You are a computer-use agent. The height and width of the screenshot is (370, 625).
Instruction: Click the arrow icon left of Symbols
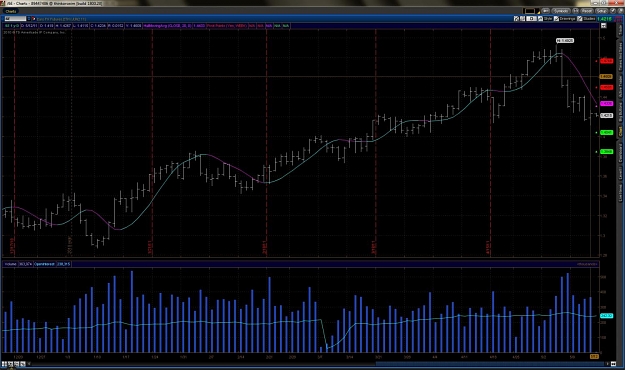click(x=546, y=11)
